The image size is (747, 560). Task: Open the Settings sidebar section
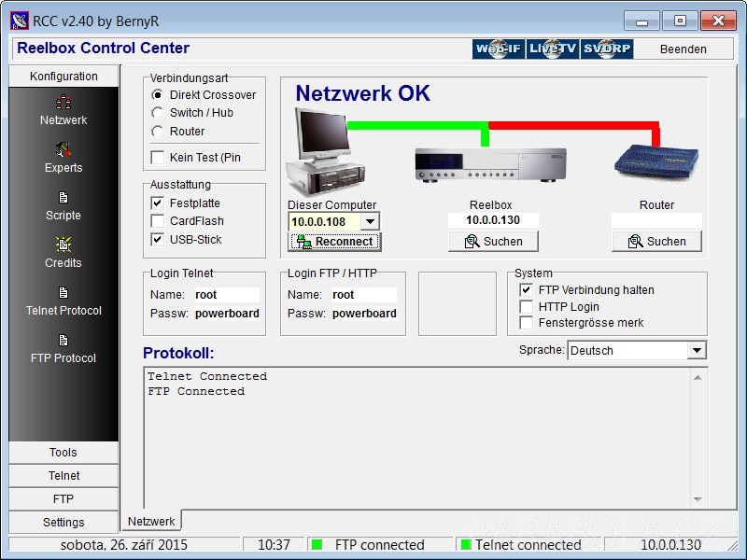63,523
